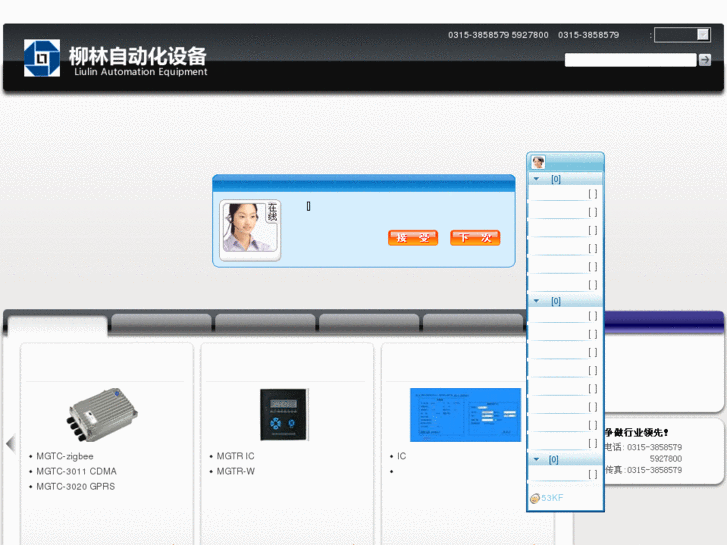727x545 pixels.
Task: Click the 53KF smiley icon
Action: (535, 498)
